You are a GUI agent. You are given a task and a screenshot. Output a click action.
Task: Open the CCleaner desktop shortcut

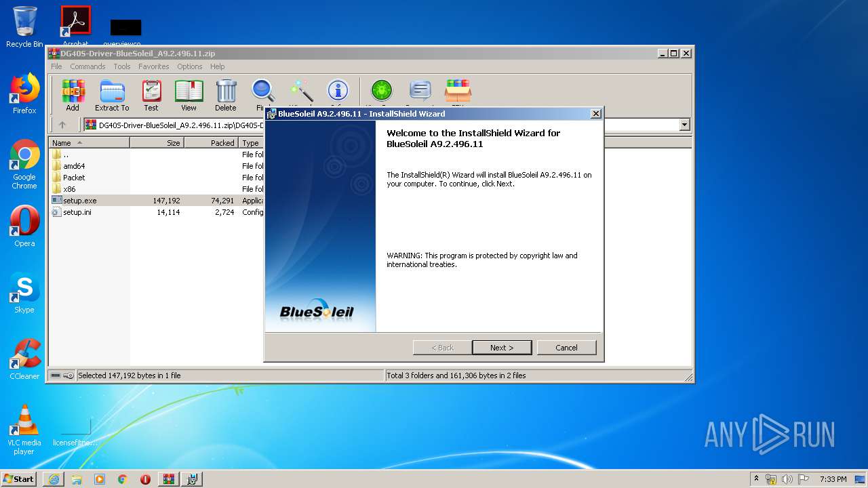pyautogui.click(x=24, y=359)
